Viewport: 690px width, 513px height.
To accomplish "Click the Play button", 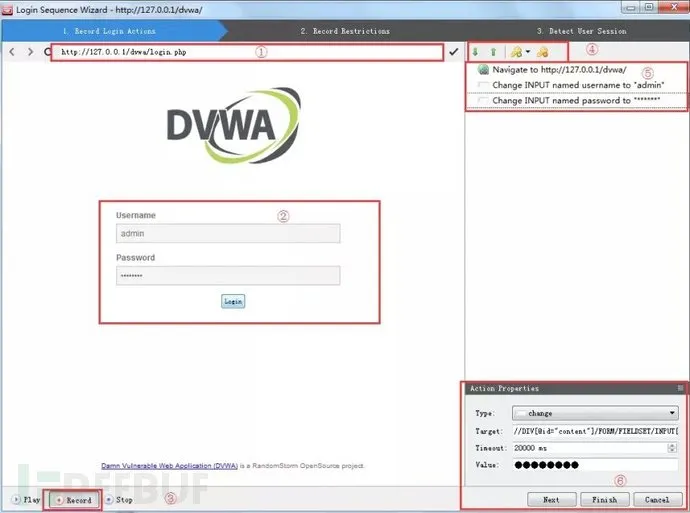I will coord(26,500).
